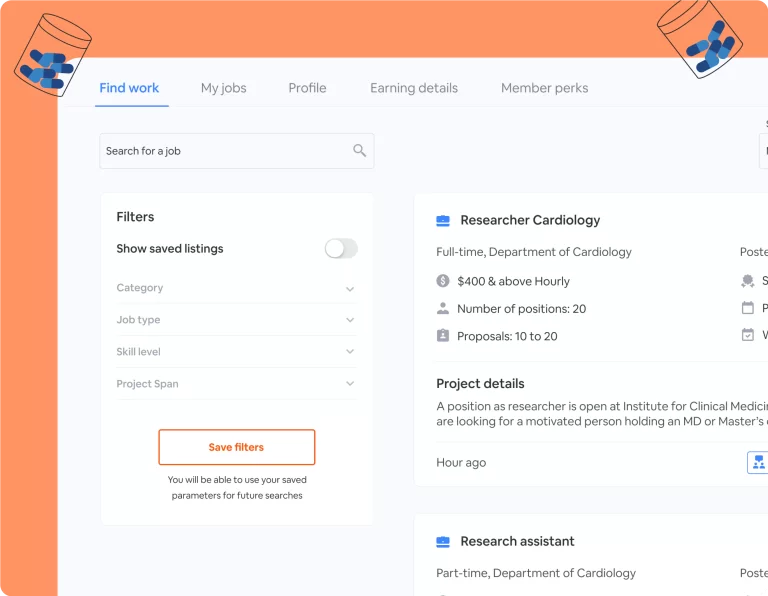Click the project description paragraph about researcher position
The width and height of the screenshot is (768, 596).
click(602, 414)
